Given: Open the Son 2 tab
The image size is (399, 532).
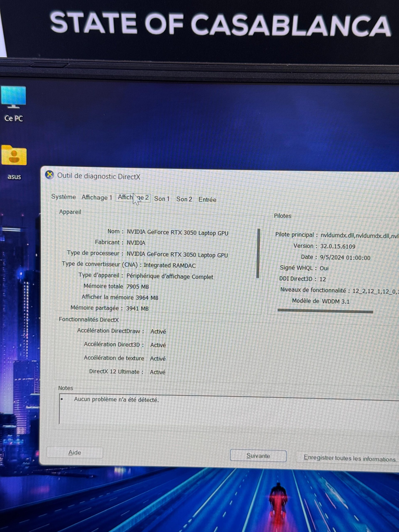Looking at the screenshot, I should pyautogui.click(x=184, y=199).
